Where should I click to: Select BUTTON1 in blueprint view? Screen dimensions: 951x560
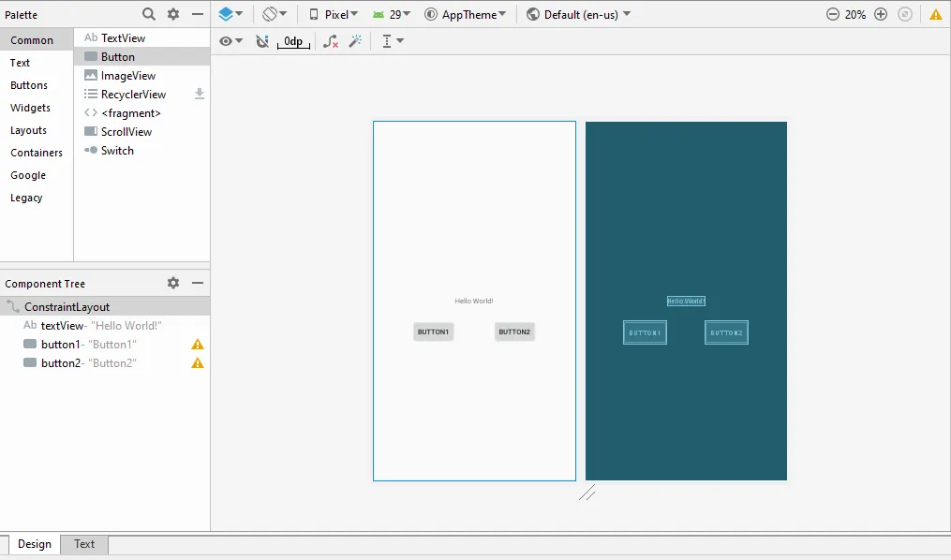pyautogui.click(x=645, y=332)
